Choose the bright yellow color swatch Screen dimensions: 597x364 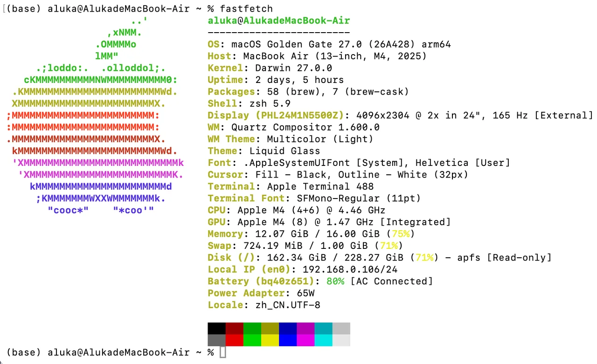point(270,340)
